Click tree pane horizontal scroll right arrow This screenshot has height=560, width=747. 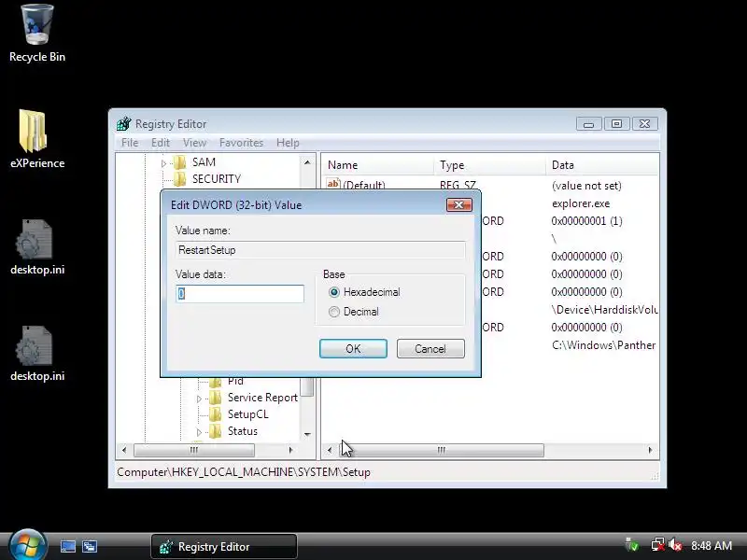point(290,450)
